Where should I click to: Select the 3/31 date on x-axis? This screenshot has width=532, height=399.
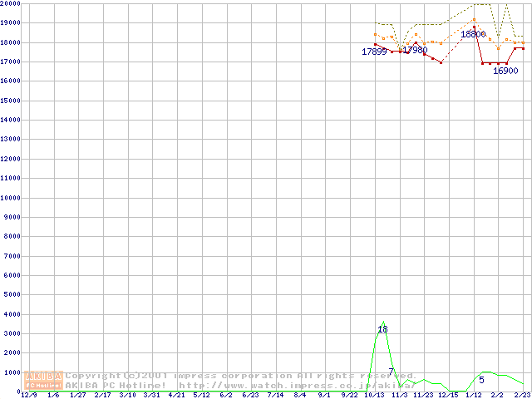coord(152,395)
